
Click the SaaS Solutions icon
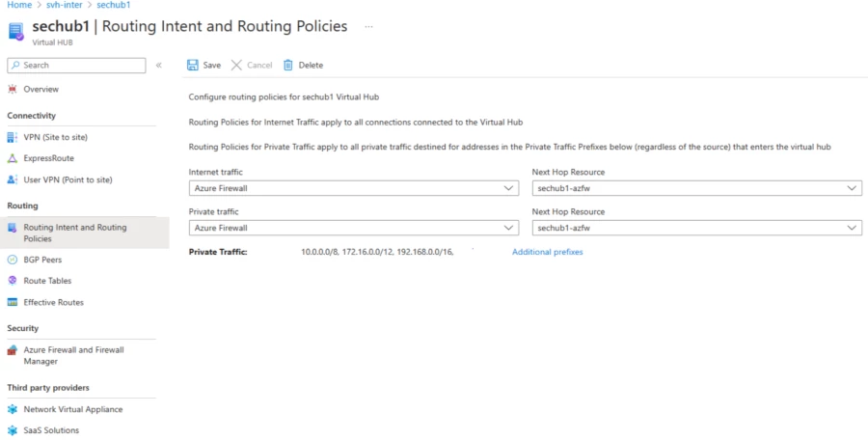13,430
